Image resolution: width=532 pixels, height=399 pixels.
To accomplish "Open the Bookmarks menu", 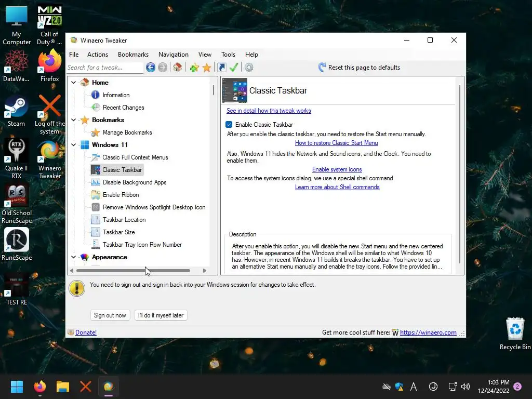I will pyautogui.click(x=133, y=54).
